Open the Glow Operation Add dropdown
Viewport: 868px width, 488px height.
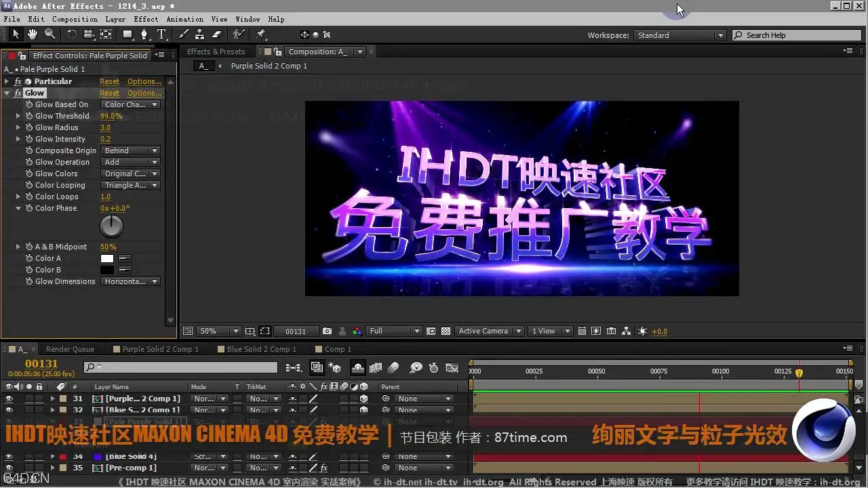click(x=131, y=162)
